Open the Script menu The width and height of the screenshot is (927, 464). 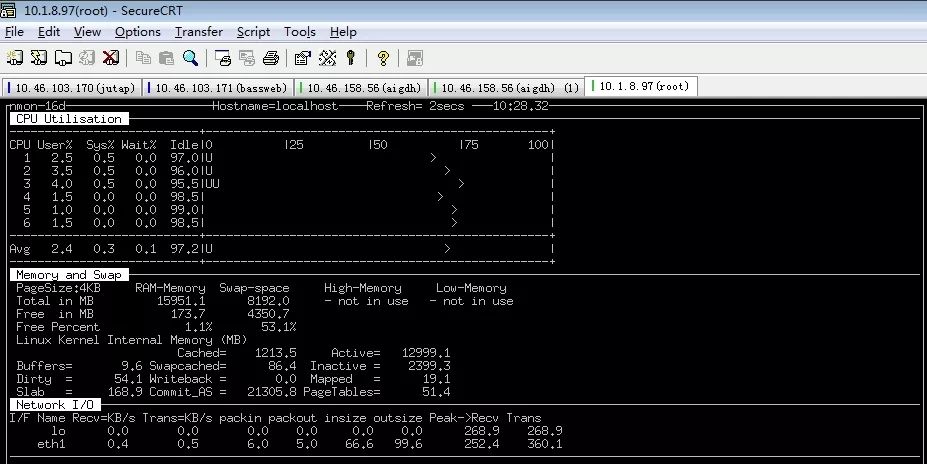pyautogui.click(x=253, y=32)
